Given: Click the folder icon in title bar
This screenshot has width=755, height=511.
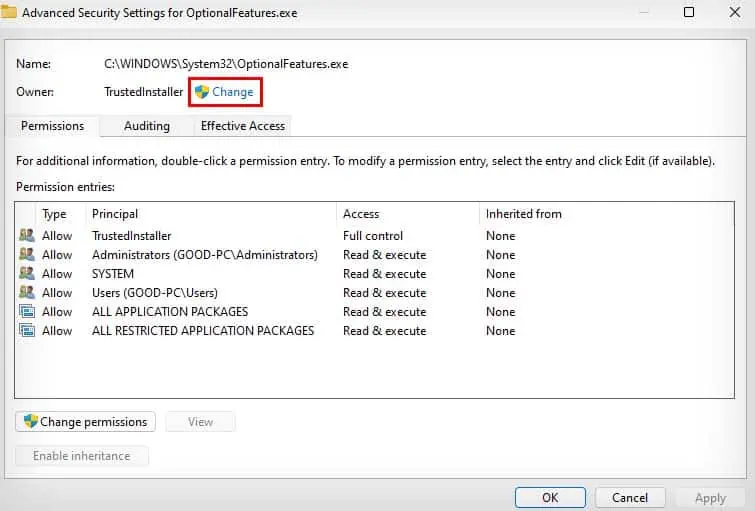Looking at the screenshot, I should [8, 12].
